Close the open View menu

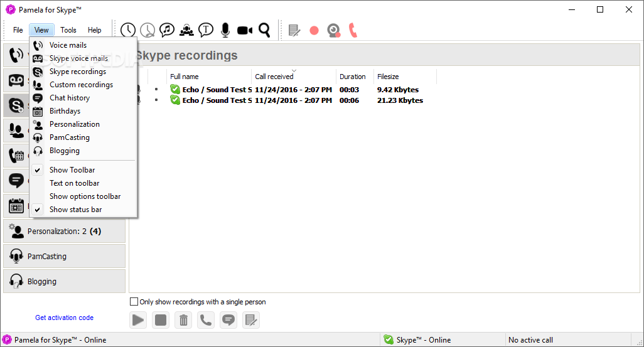[41, 30]
